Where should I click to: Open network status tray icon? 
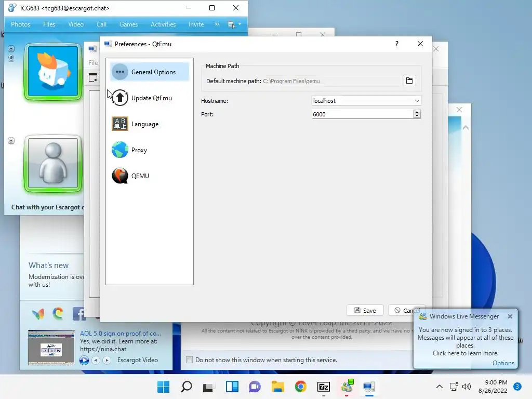(x=454, y=387)
